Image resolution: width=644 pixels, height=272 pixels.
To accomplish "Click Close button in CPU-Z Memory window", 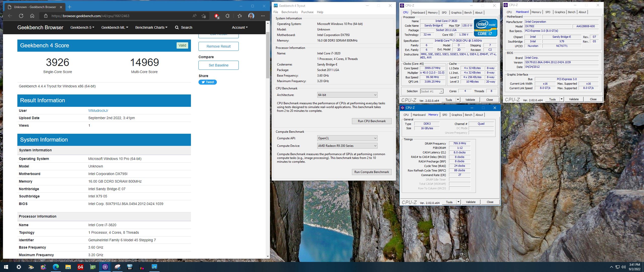I will pyautogui.click(x=490, y=202).
